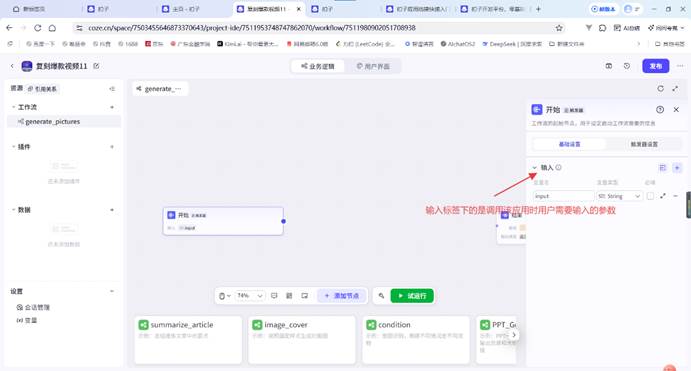This screenshot has height=371, width=691.
Task: Go to the browser home page
Action: point(52,28)
